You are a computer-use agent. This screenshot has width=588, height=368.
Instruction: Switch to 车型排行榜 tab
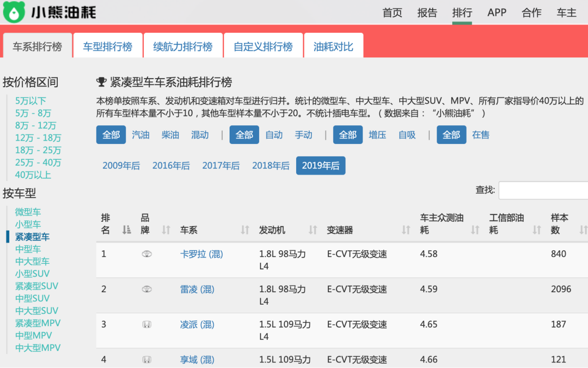pyautogui.click(x=108, y=46)
